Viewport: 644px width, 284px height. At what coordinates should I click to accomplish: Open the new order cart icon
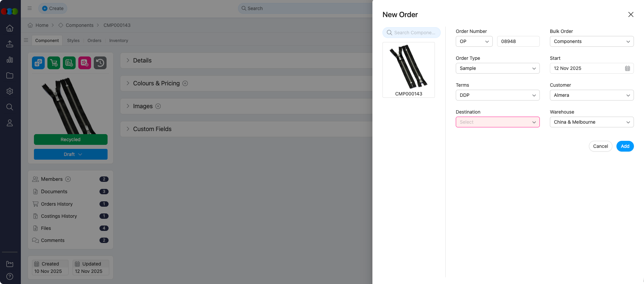click(54, 63)
